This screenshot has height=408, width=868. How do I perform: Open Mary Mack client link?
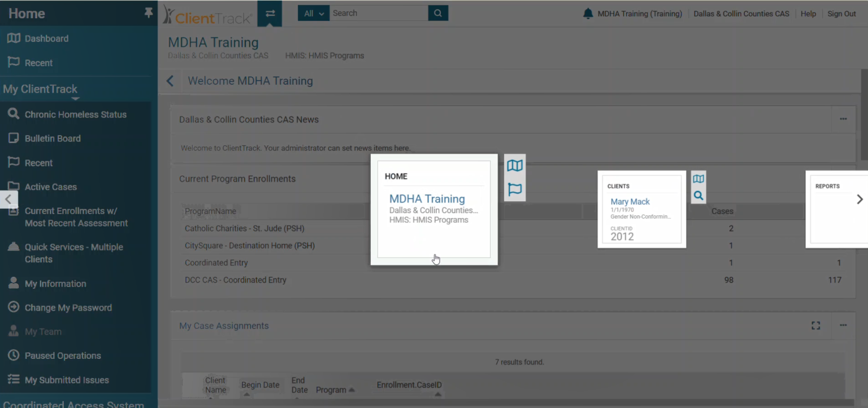tap(630, 202)
